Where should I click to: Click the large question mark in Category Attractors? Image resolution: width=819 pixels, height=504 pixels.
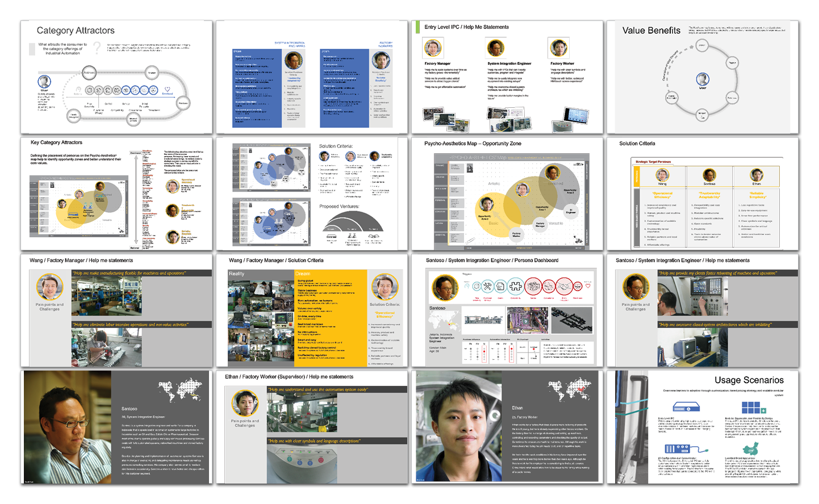[x=97, y=48]
